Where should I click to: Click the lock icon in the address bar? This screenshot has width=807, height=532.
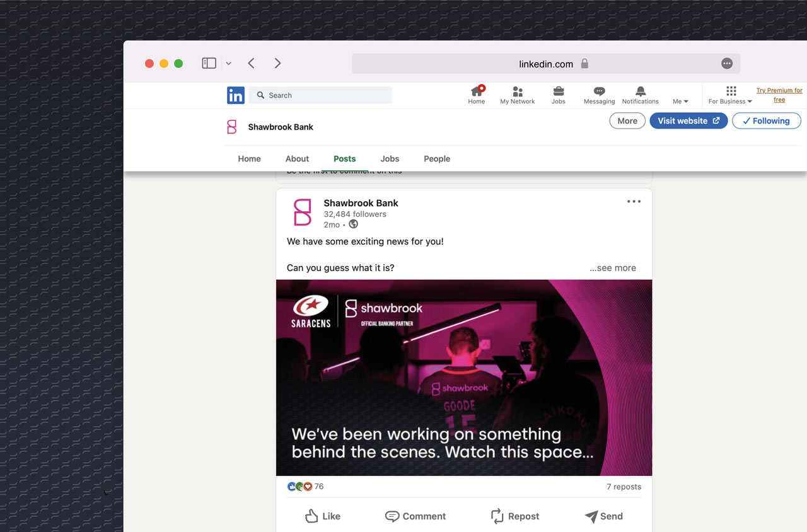584,64
